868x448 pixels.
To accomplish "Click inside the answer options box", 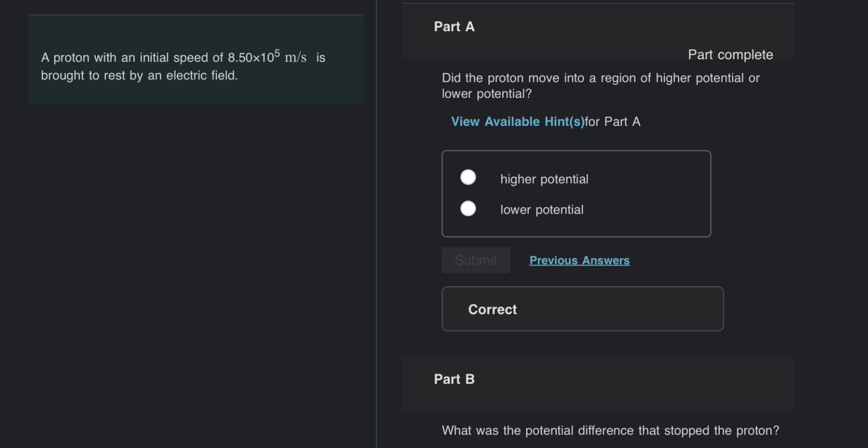I will [576, 193].
